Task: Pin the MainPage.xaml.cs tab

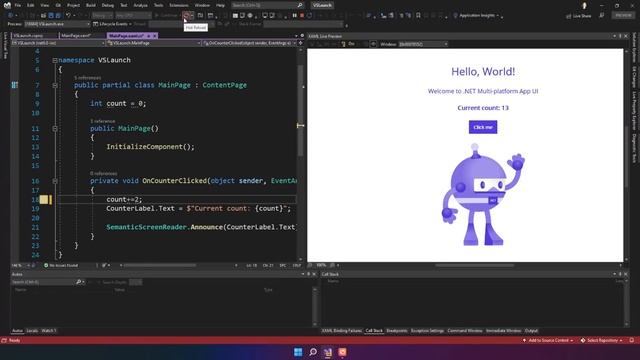Action: tap(149, 36)
